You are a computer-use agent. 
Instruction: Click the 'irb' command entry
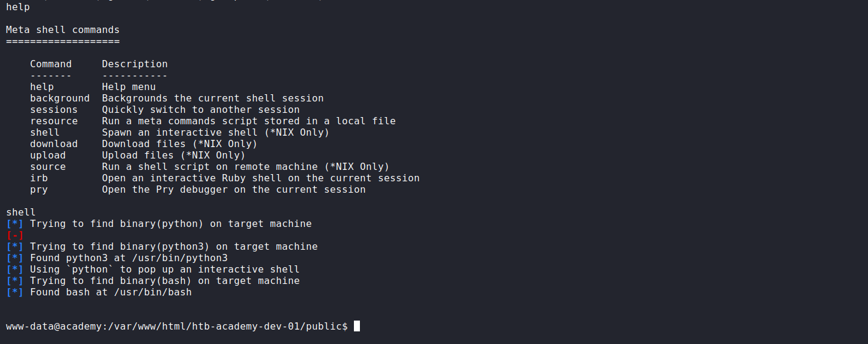pos(39,178)
